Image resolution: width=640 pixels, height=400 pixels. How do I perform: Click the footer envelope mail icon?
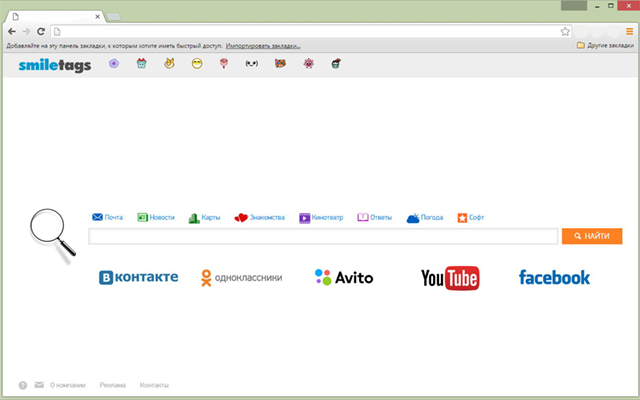(39, 384)
